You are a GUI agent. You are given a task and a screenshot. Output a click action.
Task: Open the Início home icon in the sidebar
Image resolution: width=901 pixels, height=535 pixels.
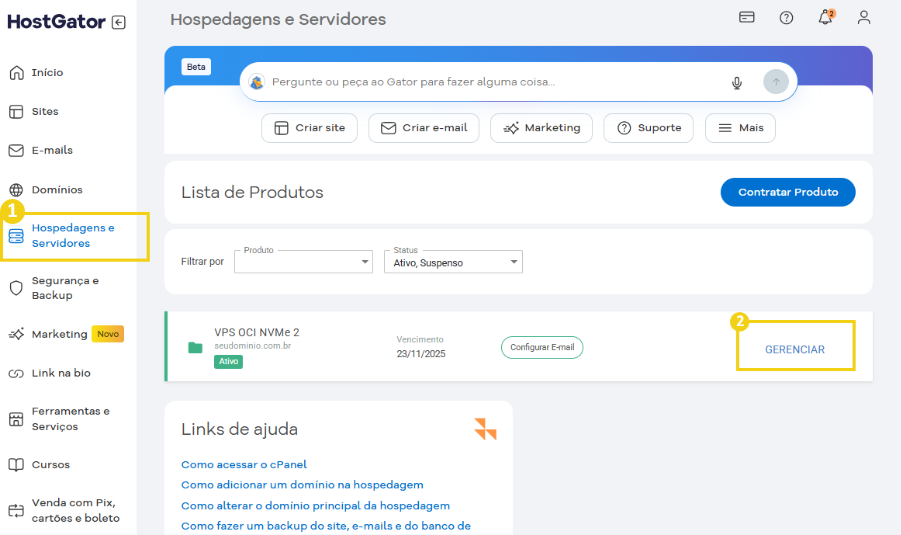click(17, 73)
